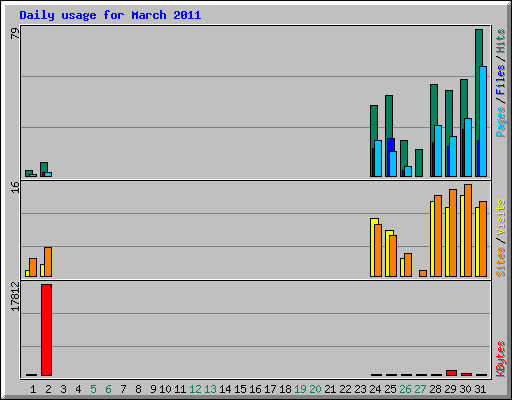This screenshot has height=400, width=512.
Task: Select the small red KBytes bar for day 29
Action: [x=451, y=373]
